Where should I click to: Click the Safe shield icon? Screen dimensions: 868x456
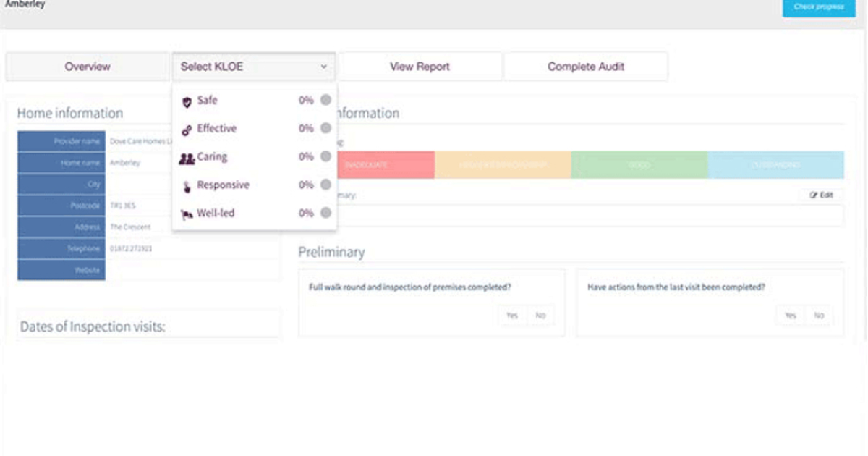(x=187, y=102)
